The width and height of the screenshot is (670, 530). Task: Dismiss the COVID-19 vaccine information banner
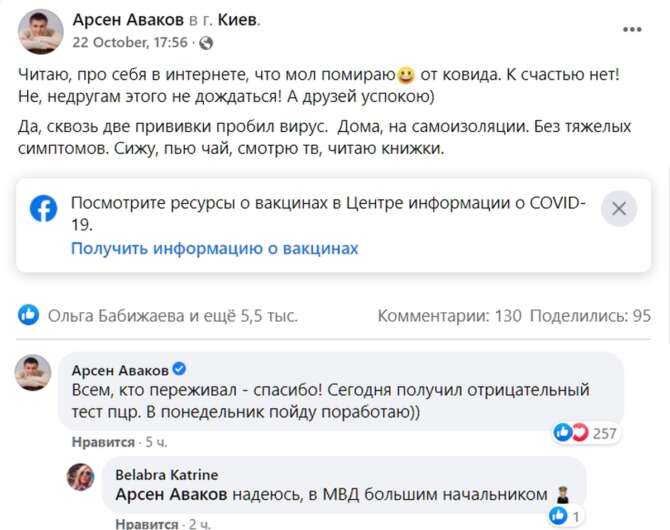pyautogui.click(x=619, y=209)
